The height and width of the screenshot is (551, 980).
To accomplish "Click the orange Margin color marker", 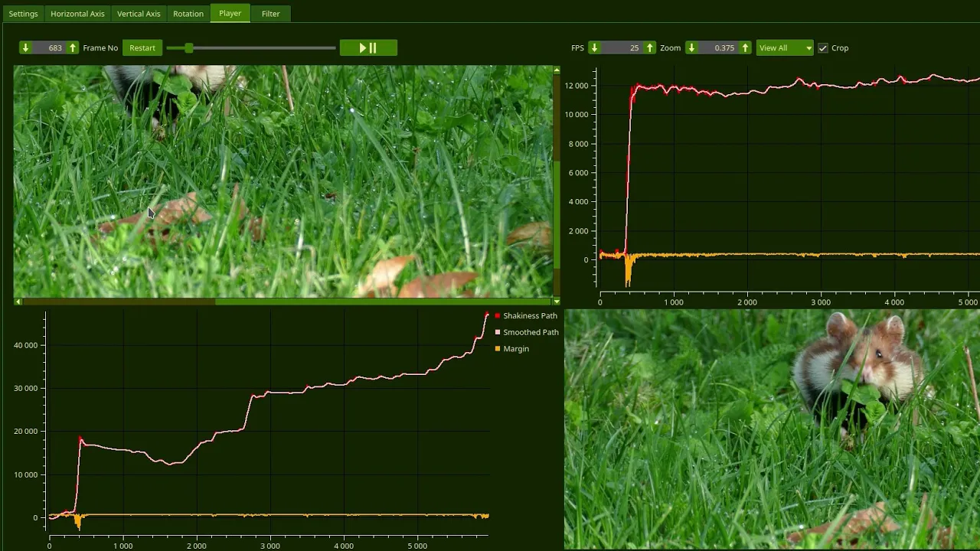I will 498,349.
